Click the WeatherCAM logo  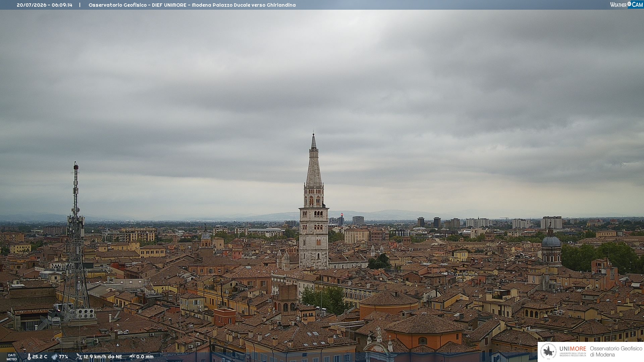(627, 5)
